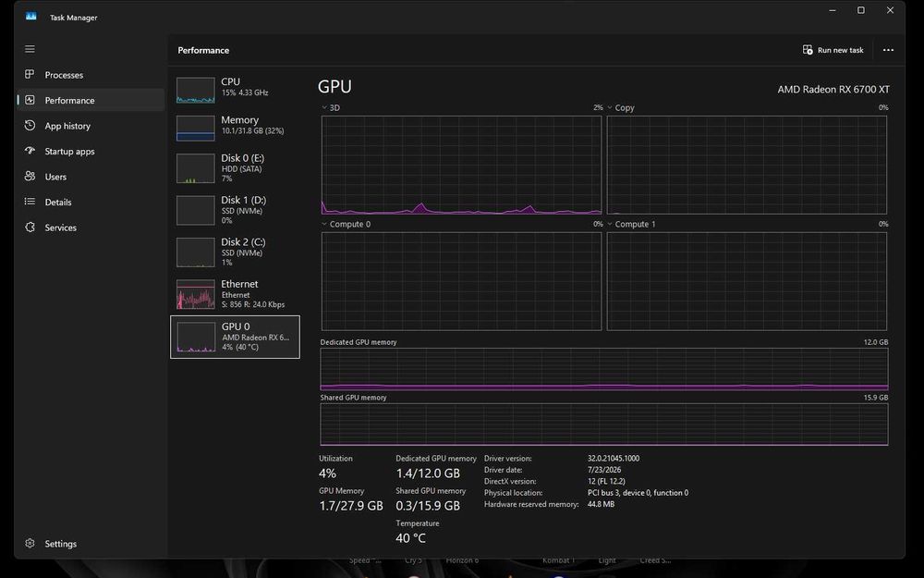Open the three-dot more options menu

pos(888,50)
